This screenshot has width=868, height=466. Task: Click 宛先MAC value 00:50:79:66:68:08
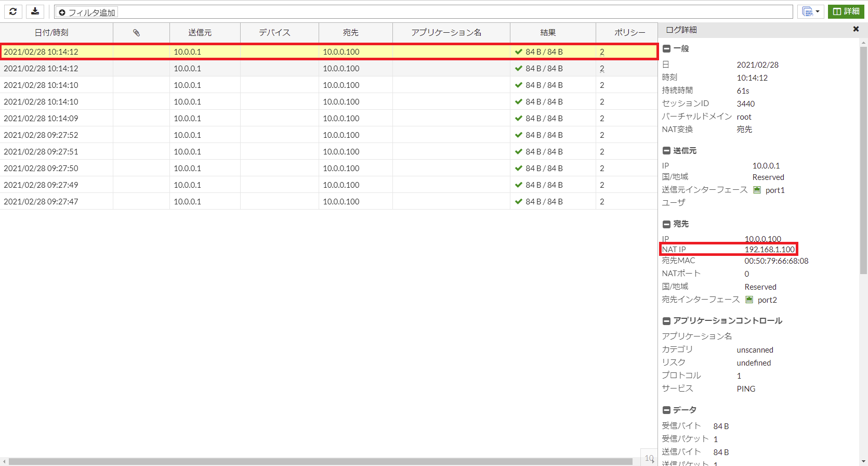click(x=777, y=261)
